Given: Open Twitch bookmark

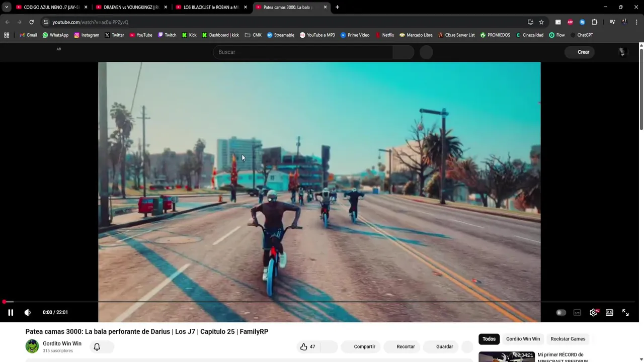Looking at the screenshot, I should (x=167, y=35).
